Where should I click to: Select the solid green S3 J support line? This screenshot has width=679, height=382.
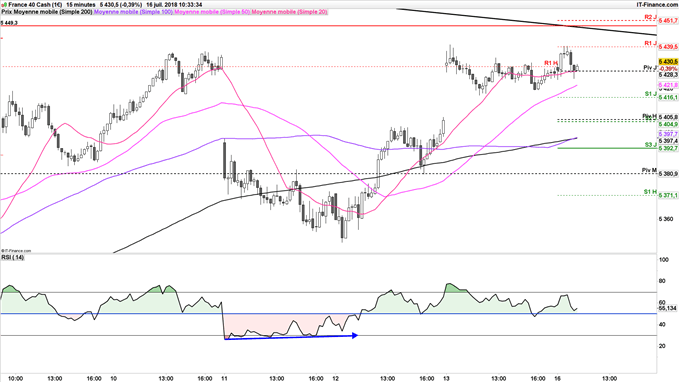[607, 148]
